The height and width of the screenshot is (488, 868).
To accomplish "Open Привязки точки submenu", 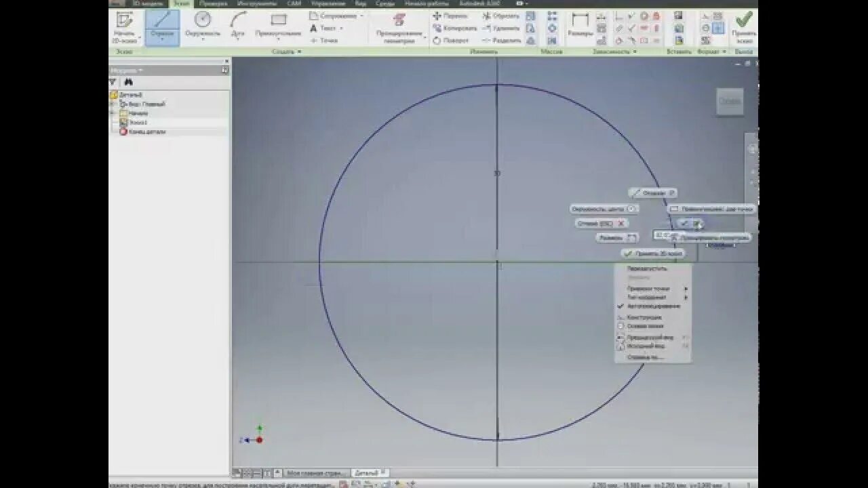I will 653,289.
